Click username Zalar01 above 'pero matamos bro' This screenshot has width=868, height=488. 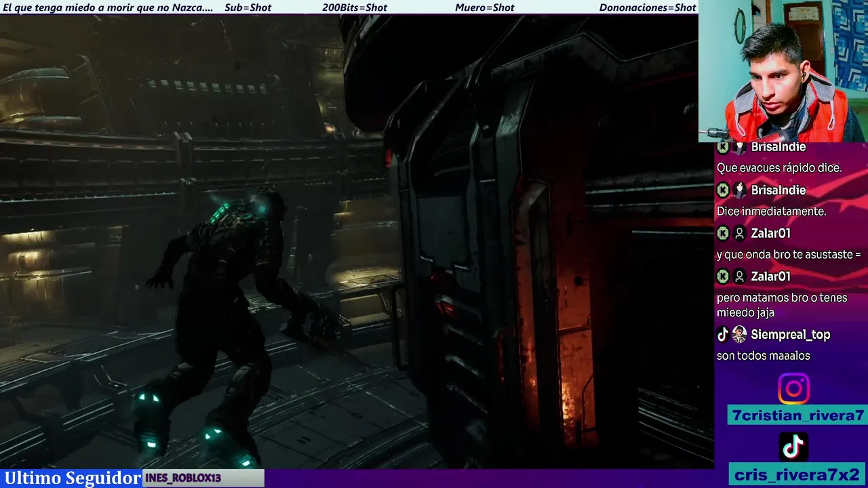(771, 276)
